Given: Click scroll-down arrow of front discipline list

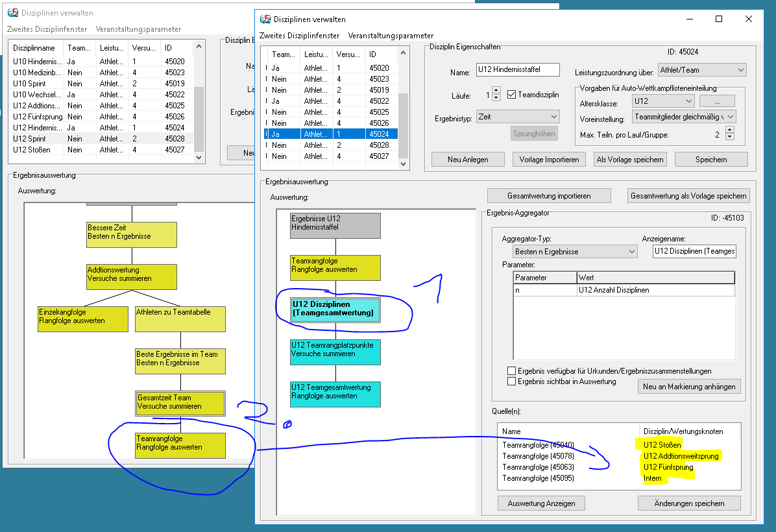Looking at the screenshot, I should (404, 163).
